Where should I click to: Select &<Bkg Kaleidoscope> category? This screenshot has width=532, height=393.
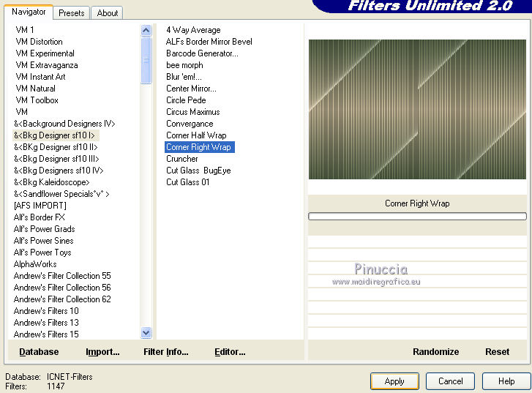pyautogui.click(x=51, y=182)
